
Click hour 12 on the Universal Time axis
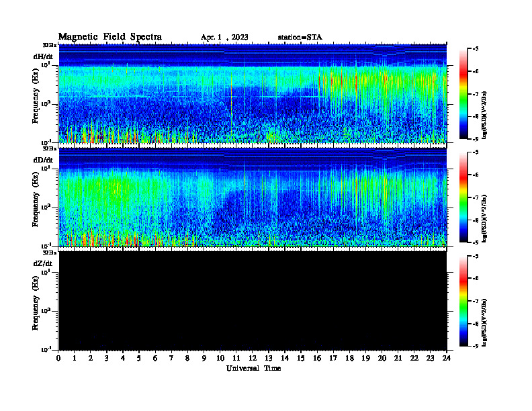[253, 358]
